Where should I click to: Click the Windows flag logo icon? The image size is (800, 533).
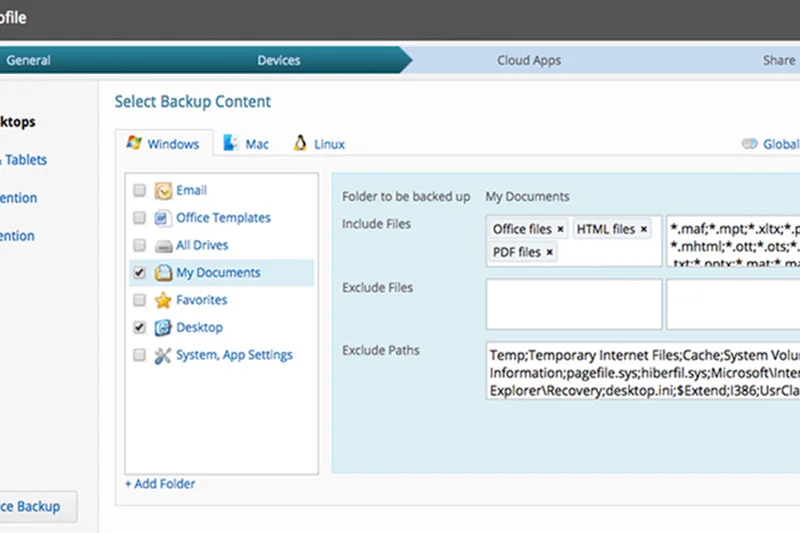coord(134,143)
